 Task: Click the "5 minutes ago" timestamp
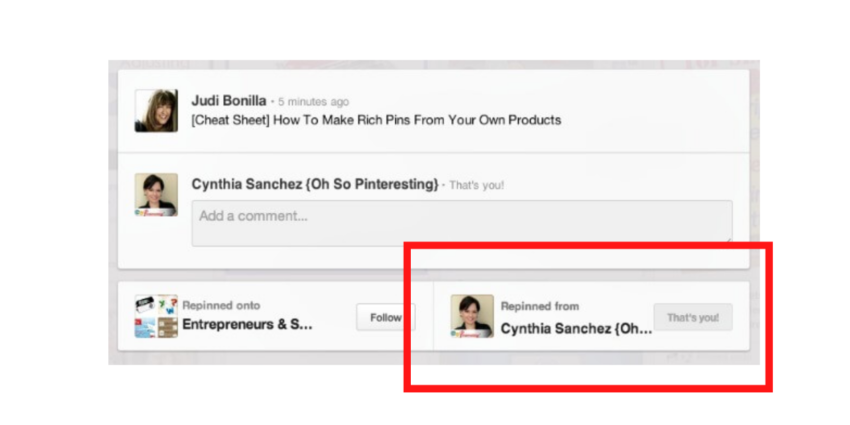(x=314, y=102)
